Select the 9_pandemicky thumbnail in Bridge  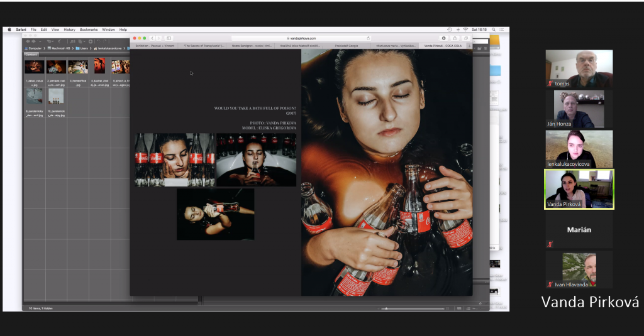[34, 97]
